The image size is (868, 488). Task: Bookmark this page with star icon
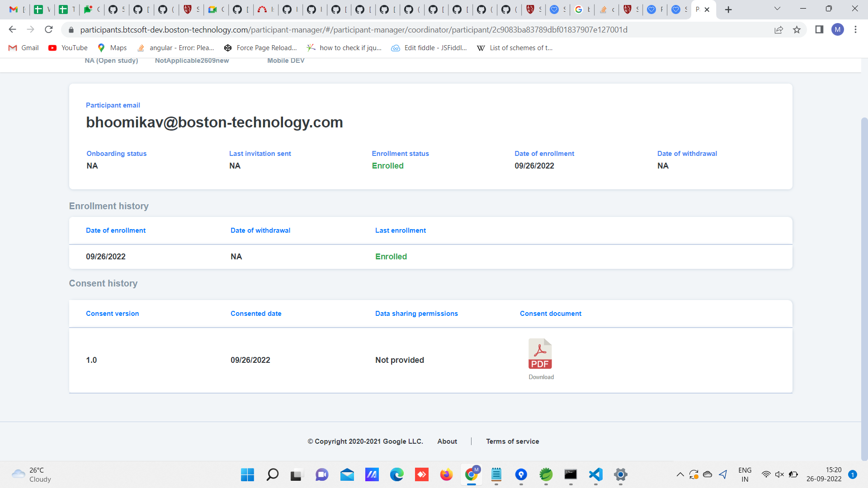(797, 30)
